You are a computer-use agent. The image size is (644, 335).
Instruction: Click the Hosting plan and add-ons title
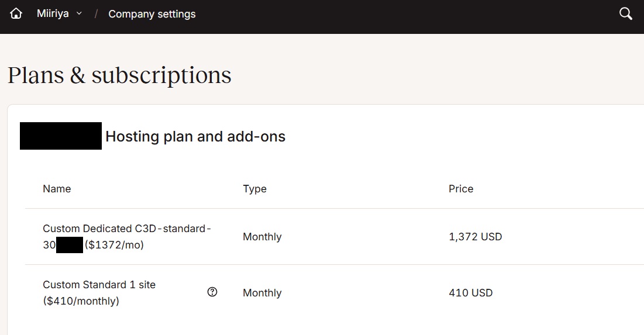point(195,137)
